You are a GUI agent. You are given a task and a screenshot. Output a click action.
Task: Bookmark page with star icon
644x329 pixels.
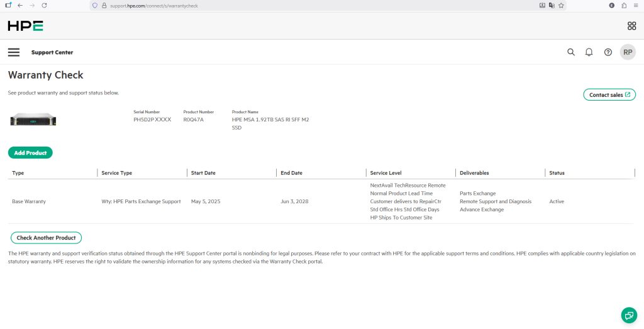click(x=561, y=5)
